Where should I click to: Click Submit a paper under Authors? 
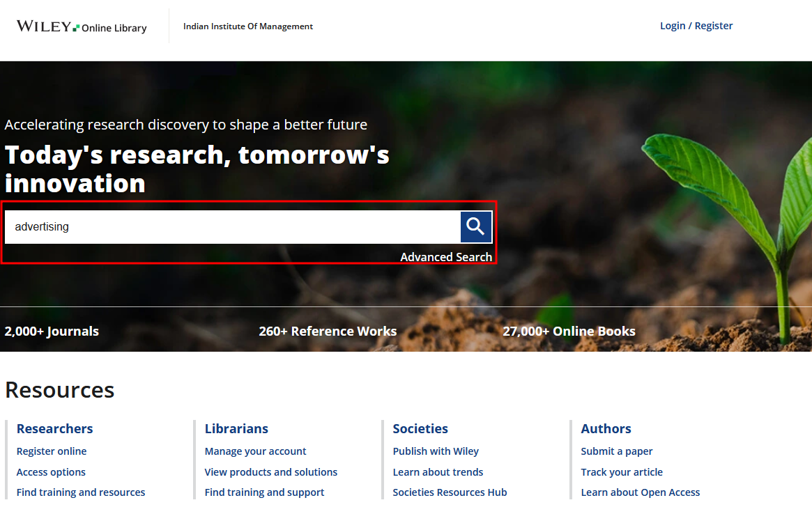tap(616, 451)
